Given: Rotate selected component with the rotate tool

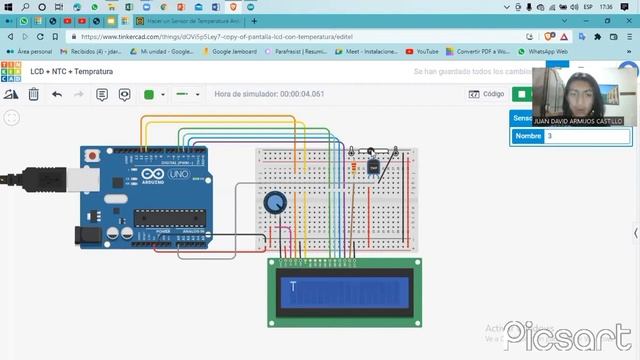Looking at the screenshot, I should [x=11, y=95].
